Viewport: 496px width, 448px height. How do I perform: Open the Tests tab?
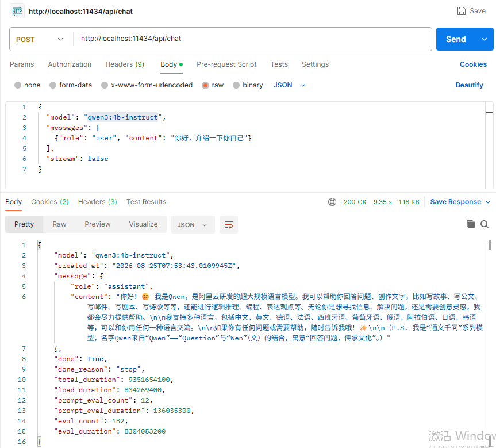coord(279,64)
